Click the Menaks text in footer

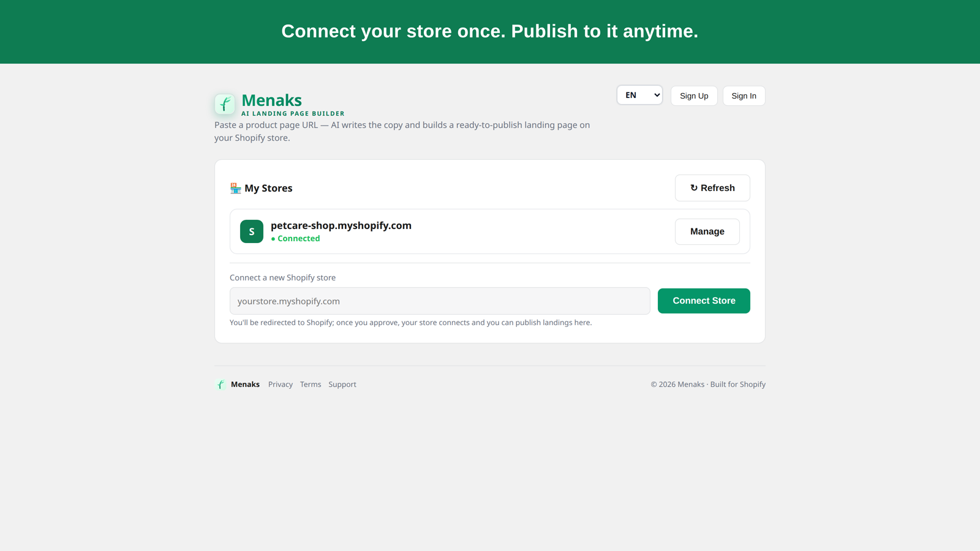point(245,384)
